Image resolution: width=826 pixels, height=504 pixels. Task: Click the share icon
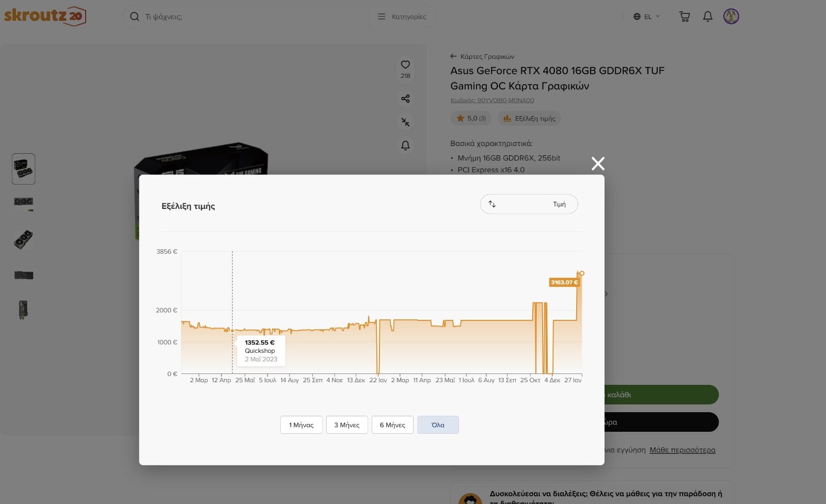click(405, 99)
